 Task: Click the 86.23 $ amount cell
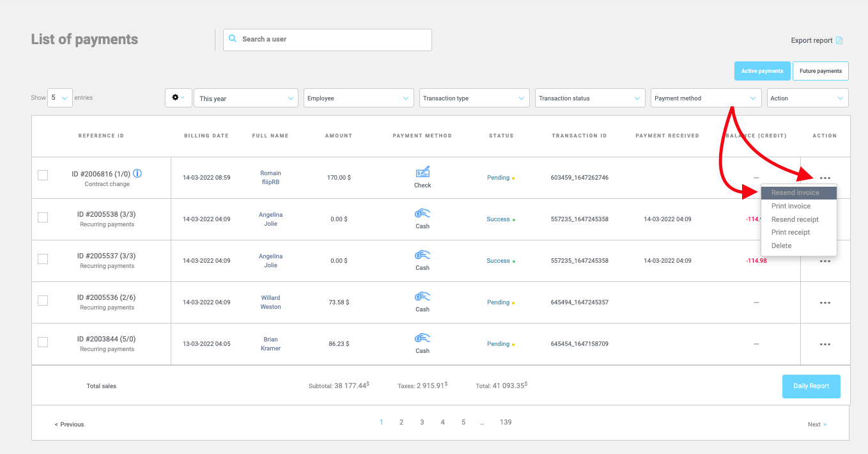tap(338, 344)
